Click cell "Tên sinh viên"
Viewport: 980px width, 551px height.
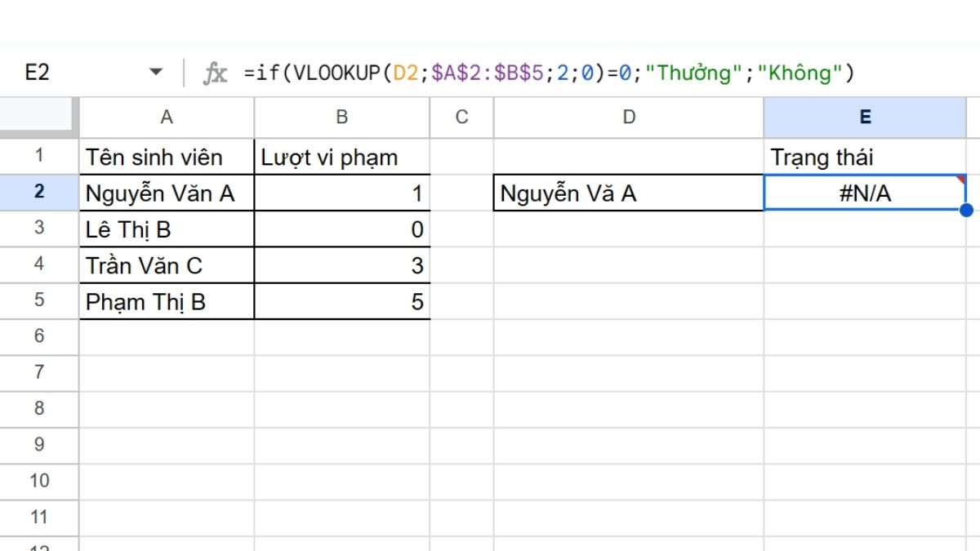tap(167, 156)
